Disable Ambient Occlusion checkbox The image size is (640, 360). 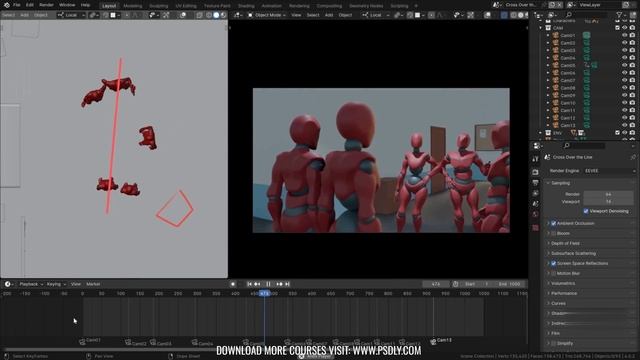[x=553, y=224]
